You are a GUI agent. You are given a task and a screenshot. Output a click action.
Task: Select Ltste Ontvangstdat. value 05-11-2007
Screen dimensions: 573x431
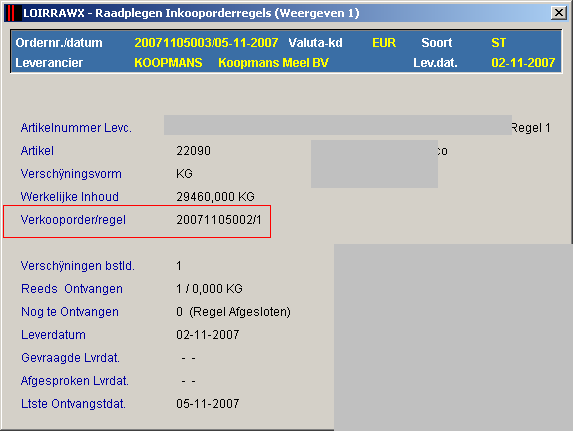pos(208,404)
